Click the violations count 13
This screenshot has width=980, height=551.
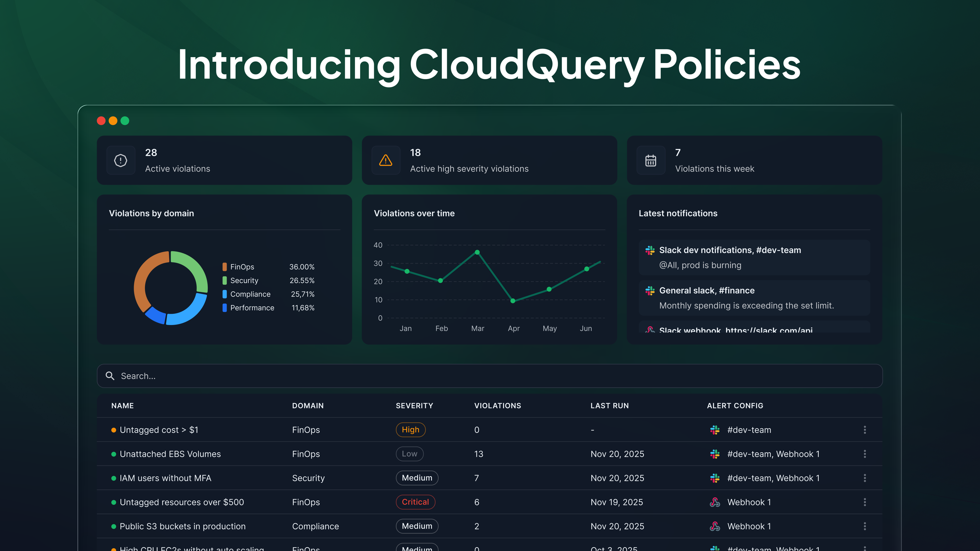coord(479,454)
